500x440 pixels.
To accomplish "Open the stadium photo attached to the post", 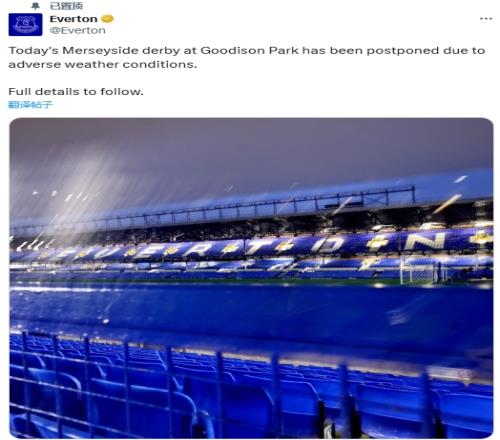I will tap(251, 278).
